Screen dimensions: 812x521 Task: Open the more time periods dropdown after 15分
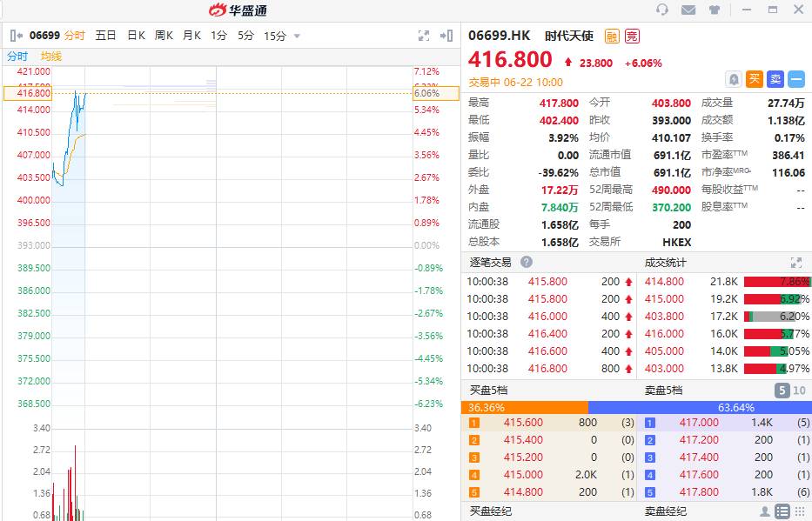[297, 36]
